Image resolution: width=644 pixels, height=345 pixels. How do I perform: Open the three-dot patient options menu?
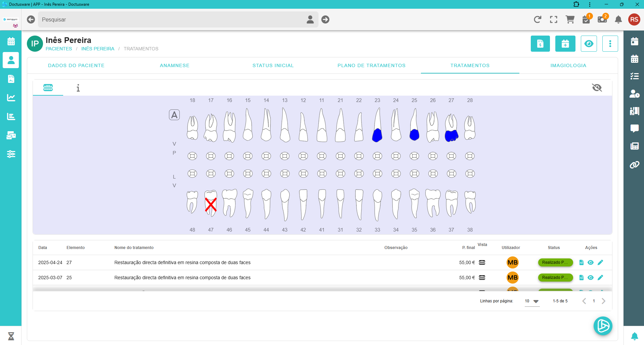tap(610, 44)
